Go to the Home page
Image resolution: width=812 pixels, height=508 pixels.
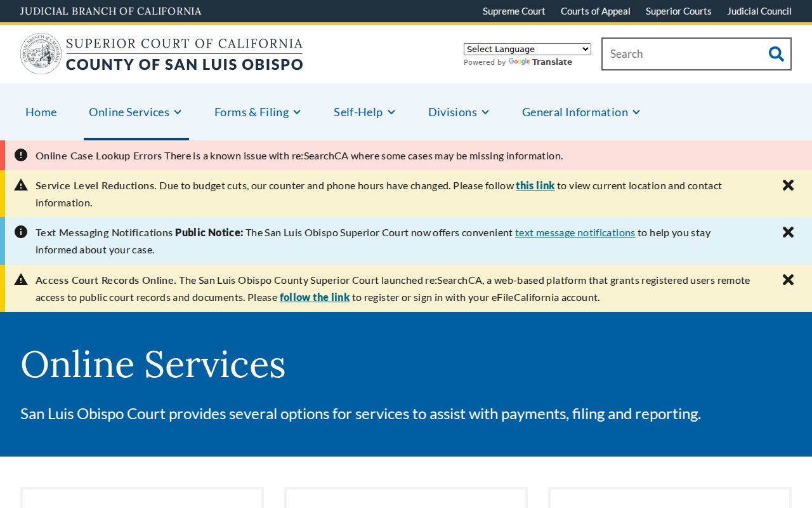[x=41, y=112]
